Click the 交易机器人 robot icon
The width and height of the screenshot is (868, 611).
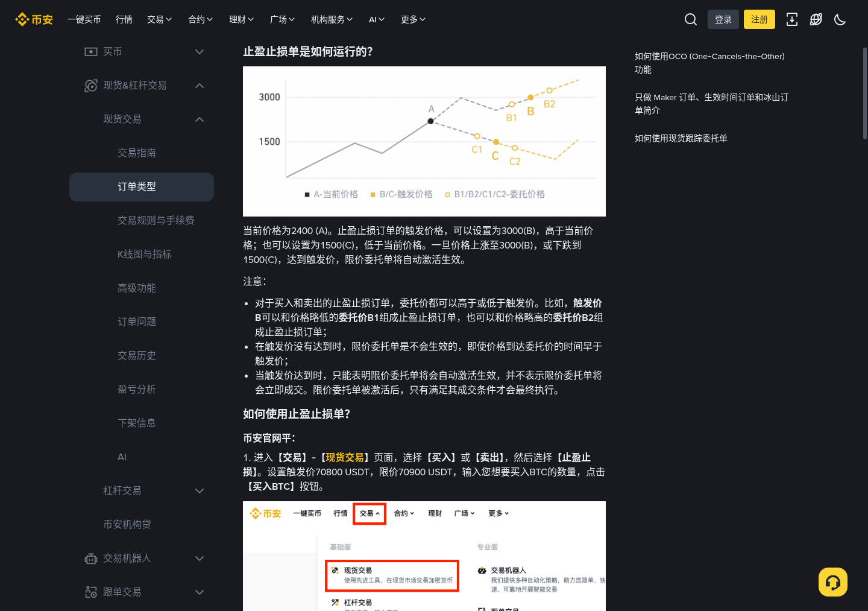point(91,559)
